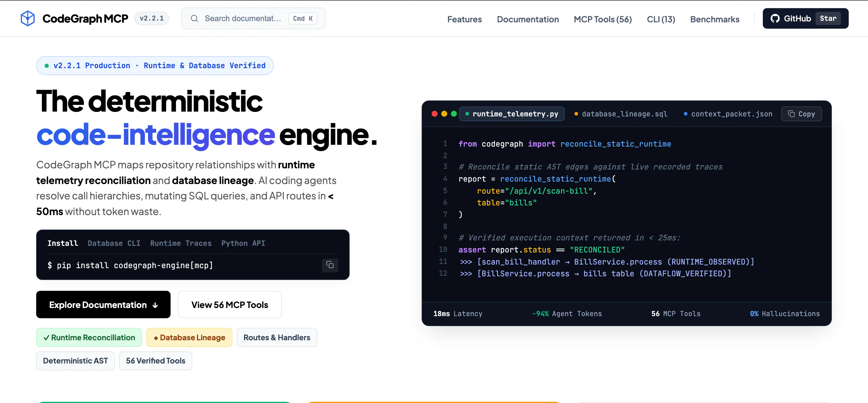Screen dimensions: 868x403
Task: Click the 56 Verified Tools chip
Action: coord(155,360)
